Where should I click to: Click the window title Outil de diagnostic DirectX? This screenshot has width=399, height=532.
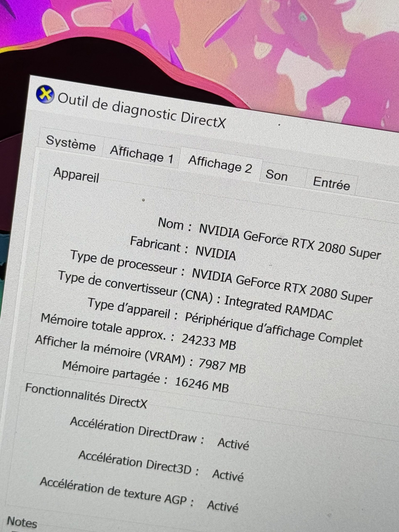pyautogui.click(x=142, y=111)
